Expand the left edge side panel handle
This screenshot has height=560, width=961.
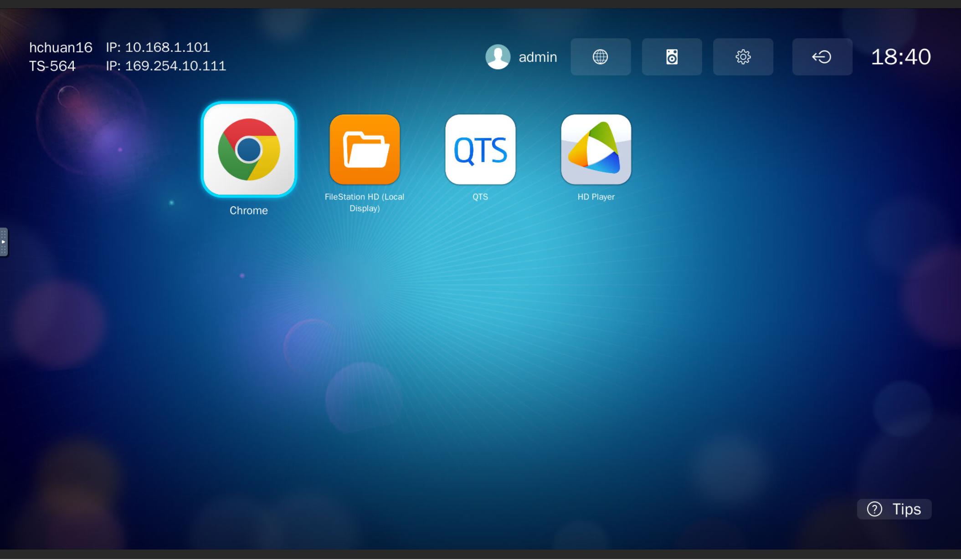pos(4,242)
